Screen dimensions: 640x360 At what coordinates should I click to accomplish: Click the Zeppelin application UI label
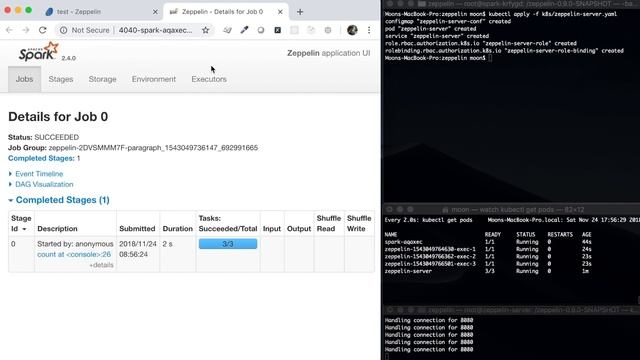click(x=329, y=53)
